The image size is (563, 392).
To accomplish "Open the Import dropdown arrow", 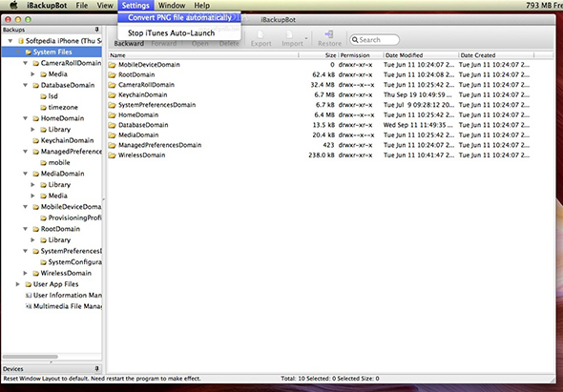I will (306, 38).
